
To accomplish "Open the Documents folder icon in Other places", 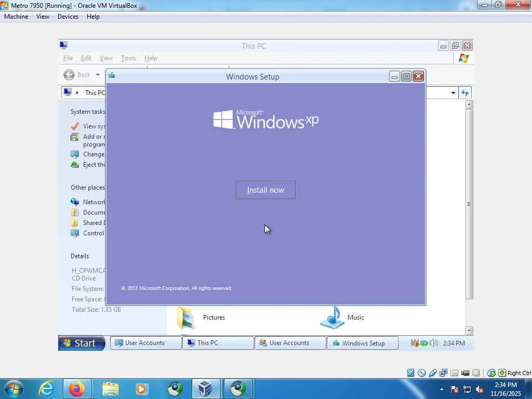I will point(75,212).
